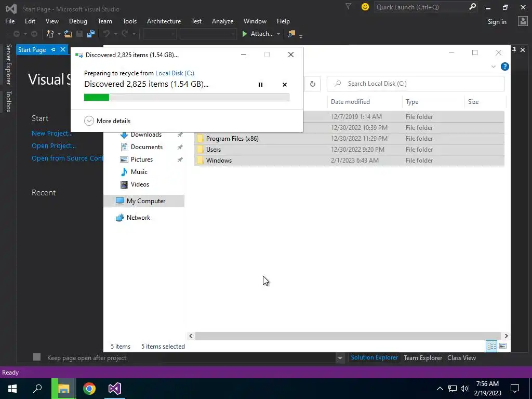Open the New Project dropdown arrow
Image resolution: width=532 pixels, height=399 pixels.
[59, 34]
